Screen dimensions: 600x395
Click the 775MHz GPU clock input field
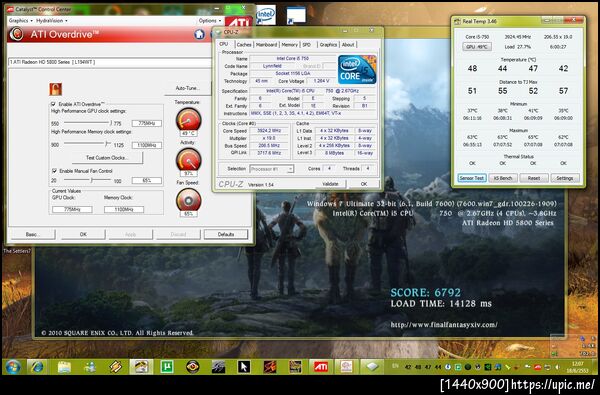(147, 123)
